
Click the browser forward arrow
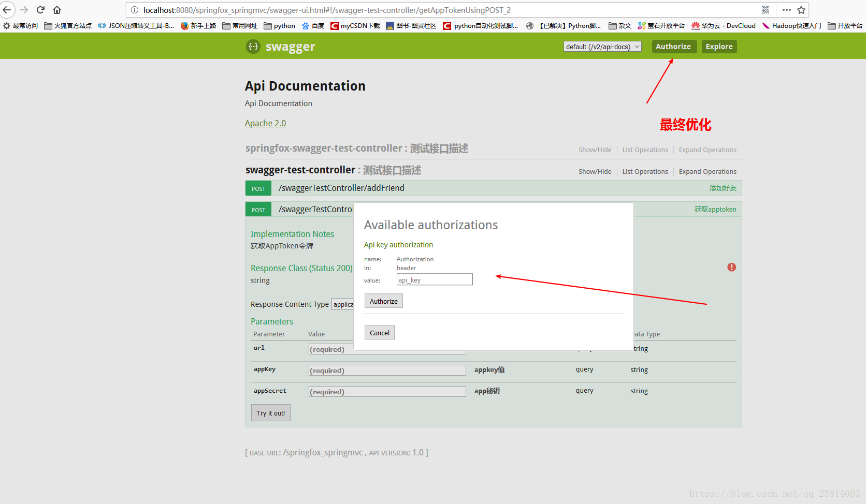(x=24, y=10)
